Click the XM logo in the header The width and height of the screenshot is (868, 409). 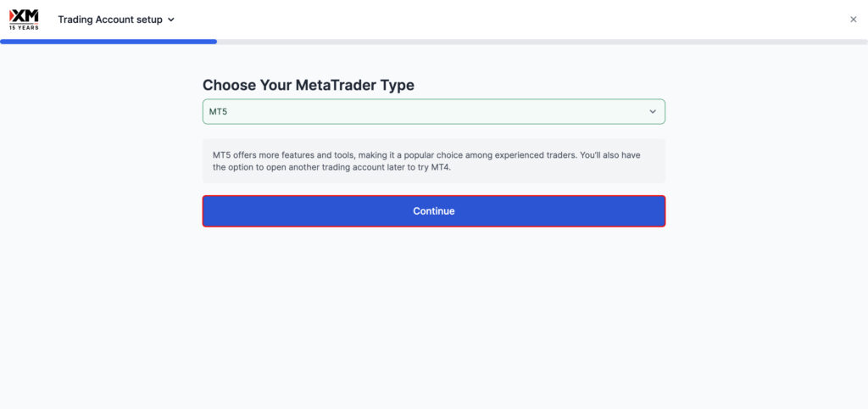tap(24, 19)
